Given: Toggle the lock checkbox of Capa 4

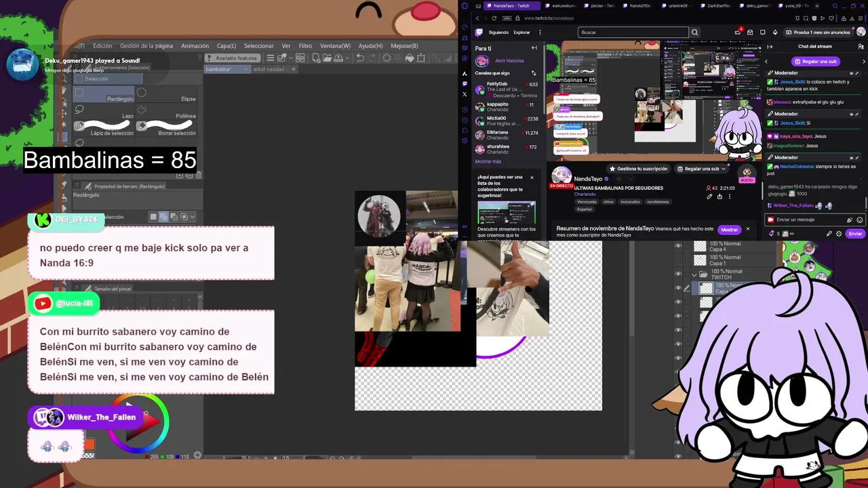Looking at the screenshot, I should click(x=686, y=246).
